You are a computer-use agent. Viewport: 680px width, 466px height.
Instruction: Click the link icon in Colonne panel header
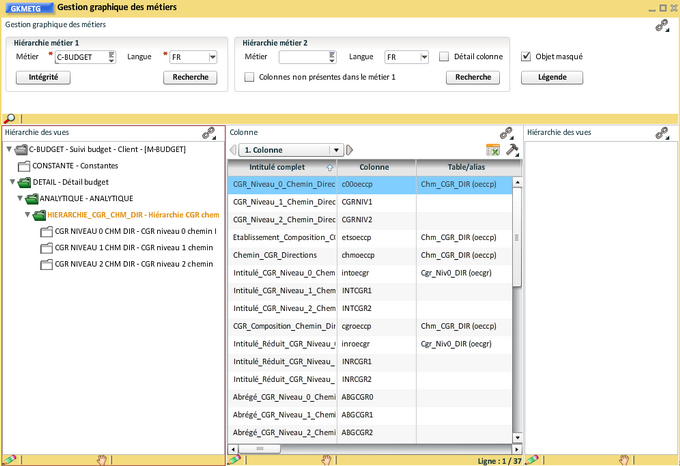point(506,132)
